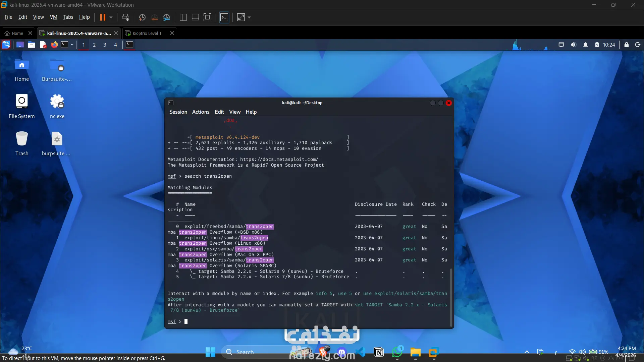Image resolution: width=644 pixels, height=362 pixels.
Task: Open the VMware View menu
Action: click(38, 17)
